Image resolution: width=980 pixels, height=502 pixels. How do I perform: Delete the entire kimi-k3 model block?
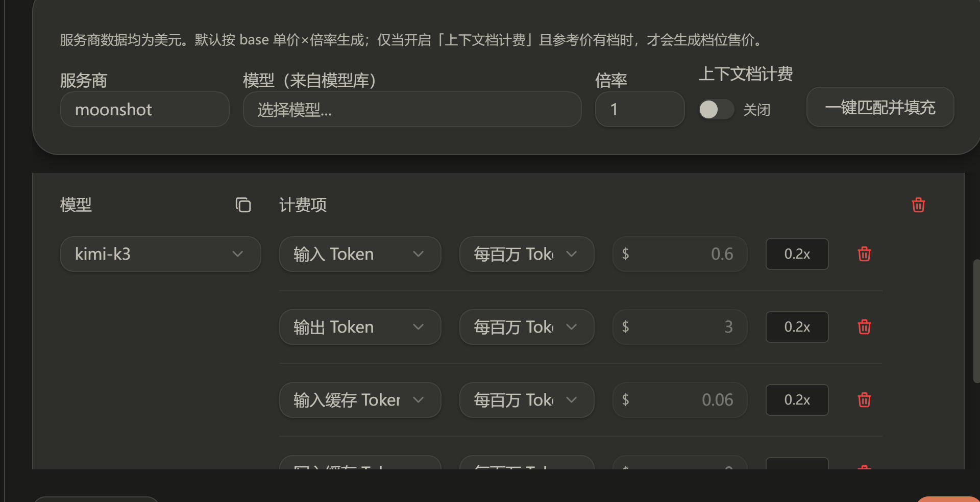pos(918,205)
